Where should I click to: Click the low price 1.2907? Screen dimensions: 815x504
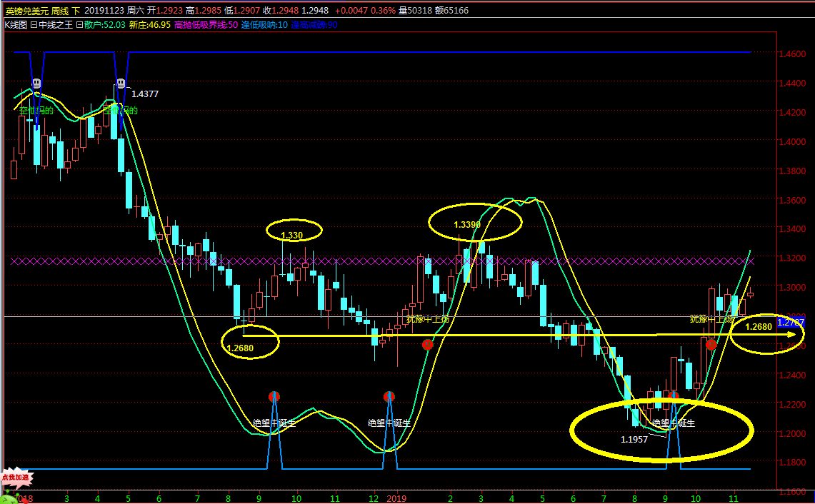coord(247,11)
